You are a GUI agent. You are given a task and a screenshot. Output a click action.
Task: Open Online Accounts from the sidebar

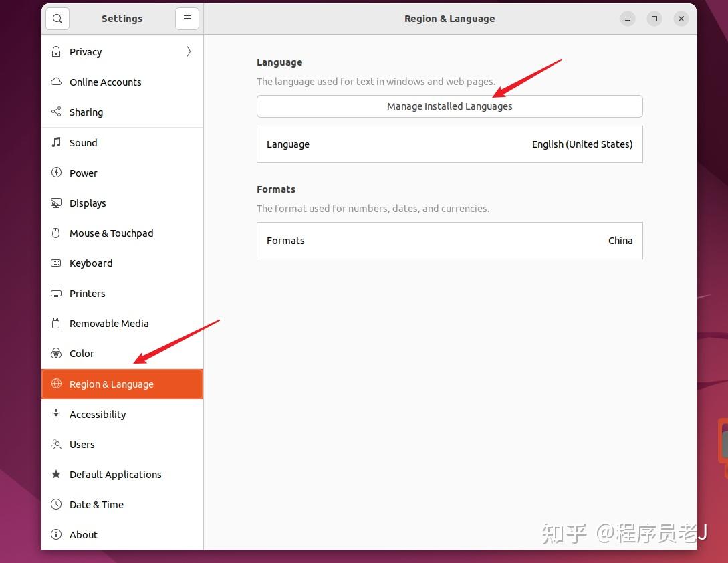[x=105, y=82]
